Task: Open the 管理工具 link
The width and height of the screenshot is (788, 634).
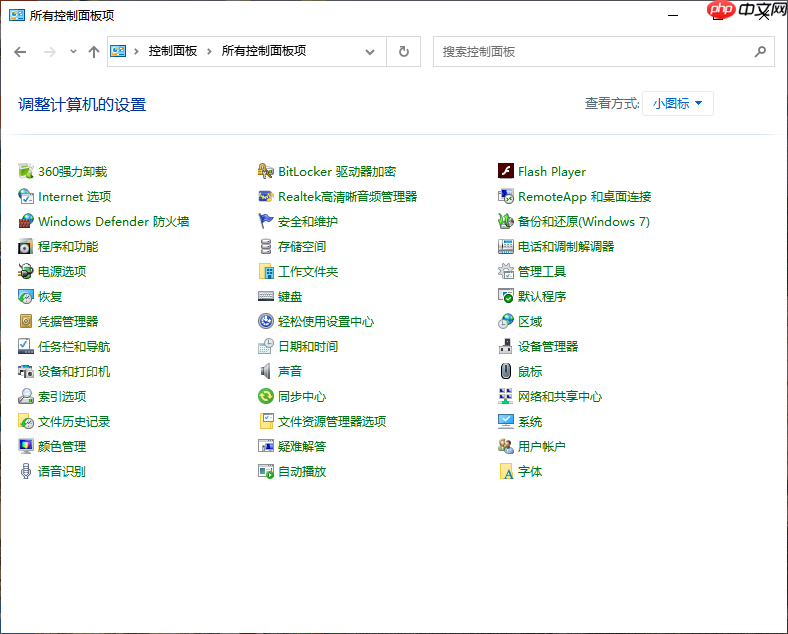Action: pos(542,272)
